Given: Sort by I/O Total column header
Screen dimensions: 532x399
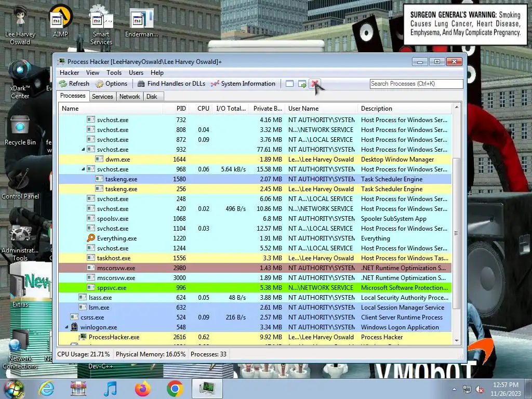Looking at the screenshot, I should pyautogui.click(x=231, y=109).
